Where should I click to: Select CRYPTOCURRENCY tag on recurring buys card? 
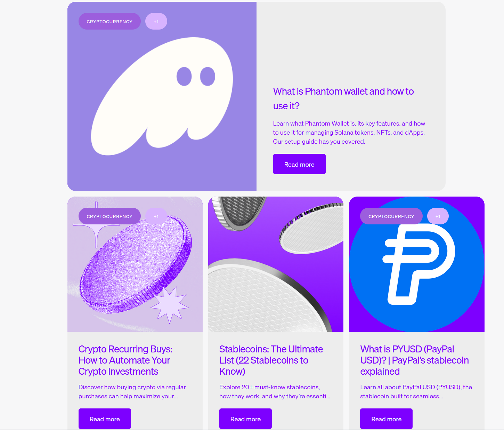tap(109, 216)
